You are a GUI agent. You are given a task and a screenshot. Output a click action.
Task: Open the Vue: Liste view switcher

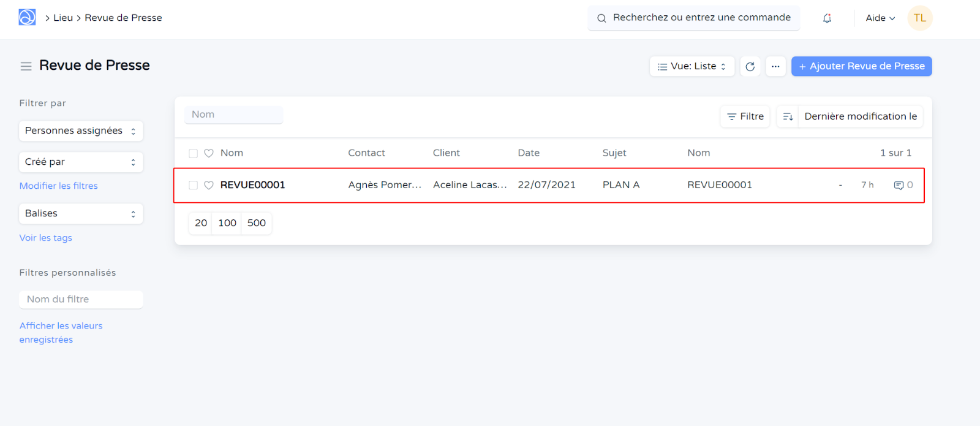pos(692,66)
